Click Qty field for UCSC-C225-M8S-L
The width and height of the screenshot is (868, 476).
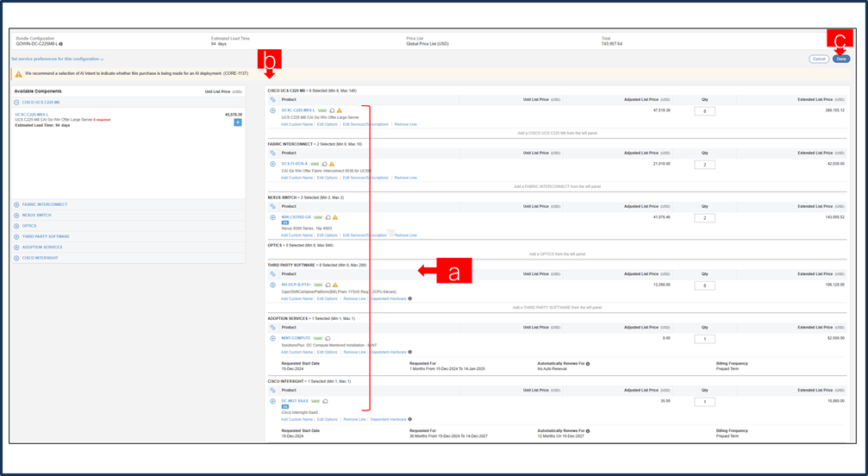(x=705, y=111)
